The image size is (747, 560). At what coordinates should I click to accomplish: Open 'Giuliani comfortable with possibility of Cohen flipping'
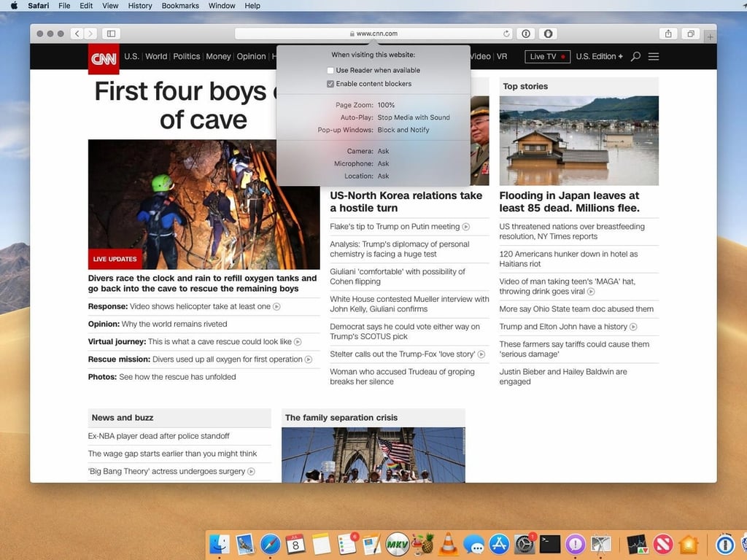tap(398, 276)
